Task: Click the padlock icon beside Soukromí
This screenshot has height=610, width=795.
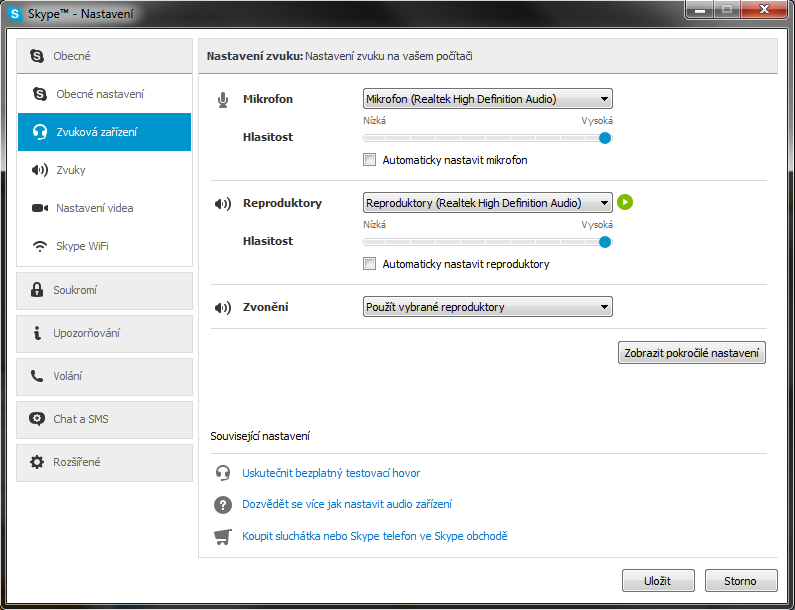Action: pos(37,290)
